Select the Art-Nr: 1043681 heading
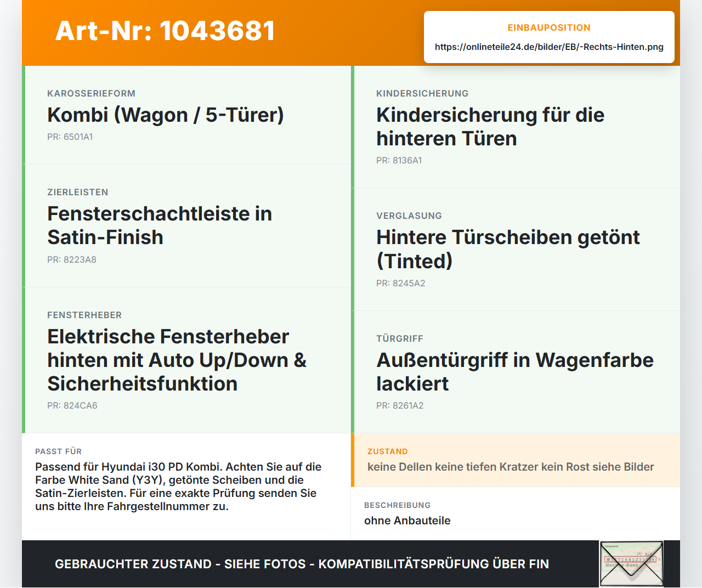The width and height of the screenshot is (702, 588). tap(165, 31)
